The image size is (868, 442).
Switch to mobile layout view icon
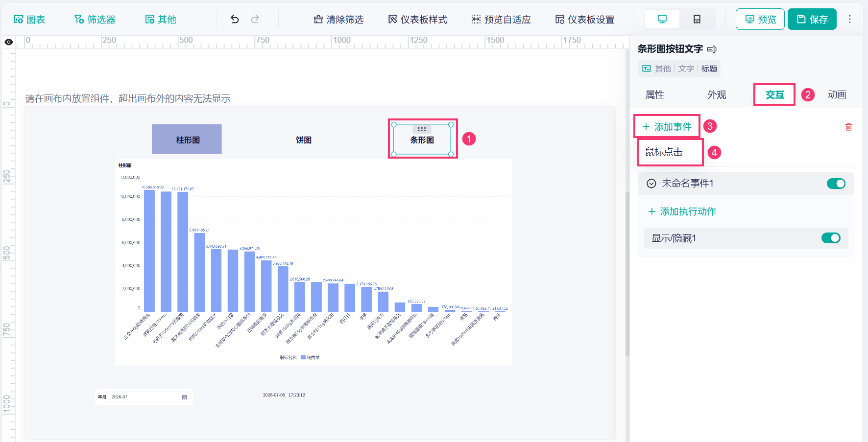coord(697,19)
